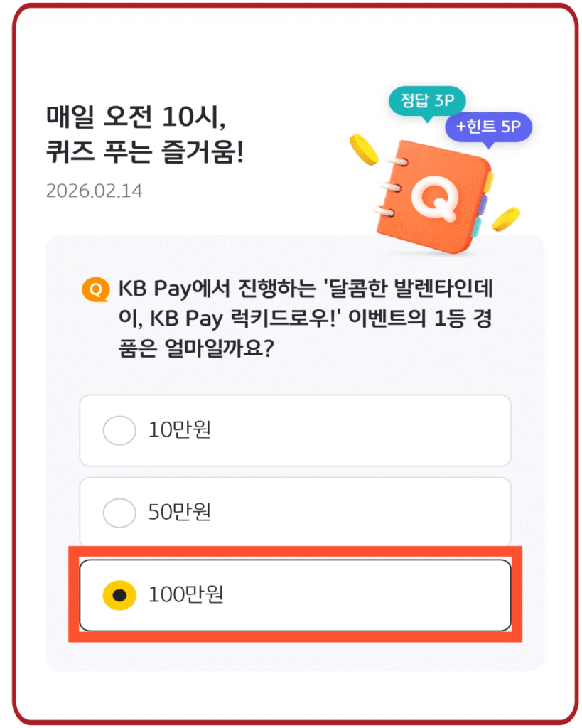The height and width of the screenshot is (728, 582).
Task: Click the 퀴즈 푸는 즐거움! heading line
Action: click(145, 153)
